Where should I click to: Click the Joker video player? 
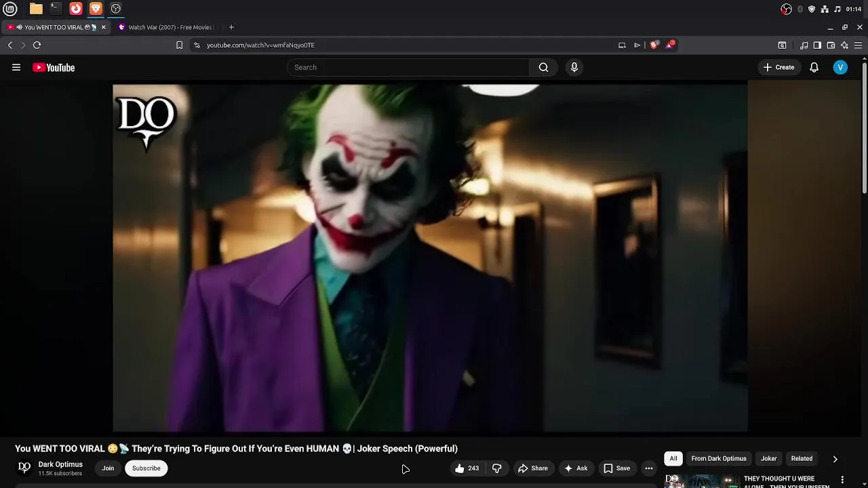430,258
